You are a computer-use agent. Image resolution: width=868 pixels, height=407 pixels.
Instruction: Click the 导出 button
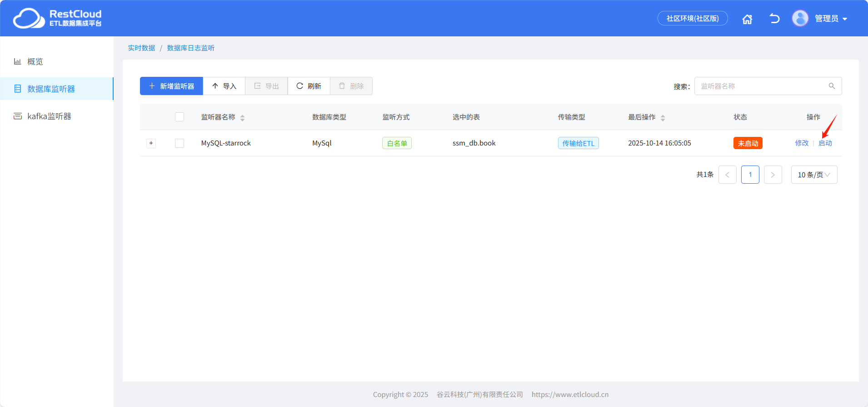266,86
